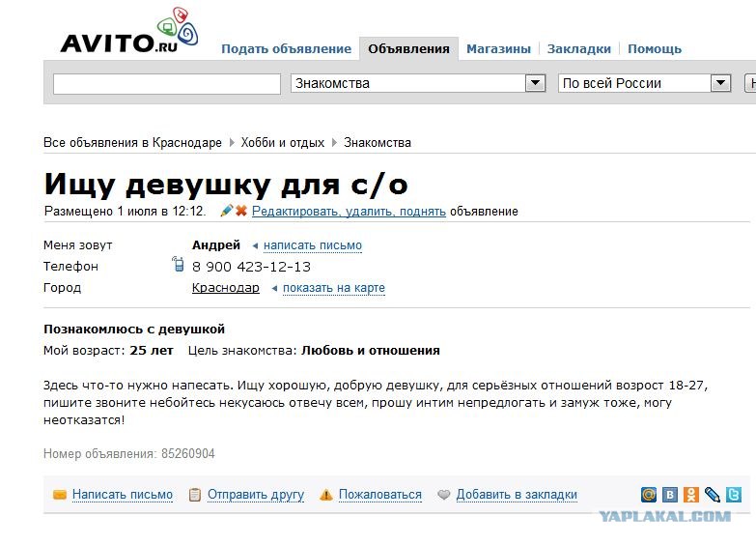Click the Пожаловаться link
Image resolution: width=756 pixels, height=545 pixels.
pos(379,495)
